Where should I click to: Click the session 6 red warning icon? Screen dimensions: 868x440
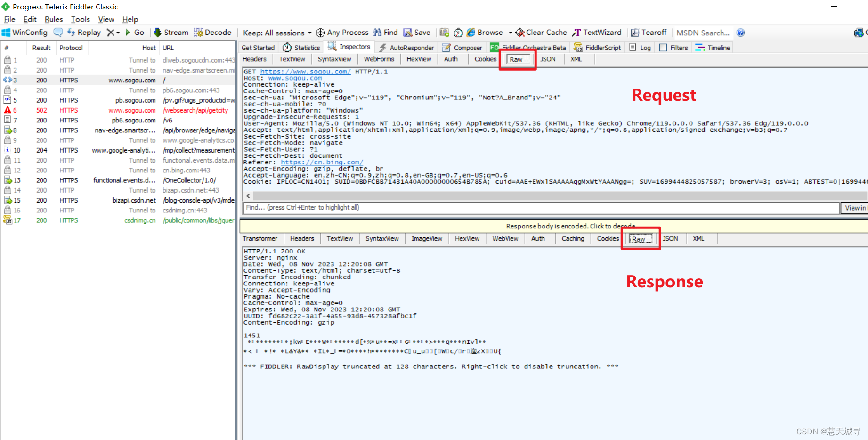pos(8,110)
